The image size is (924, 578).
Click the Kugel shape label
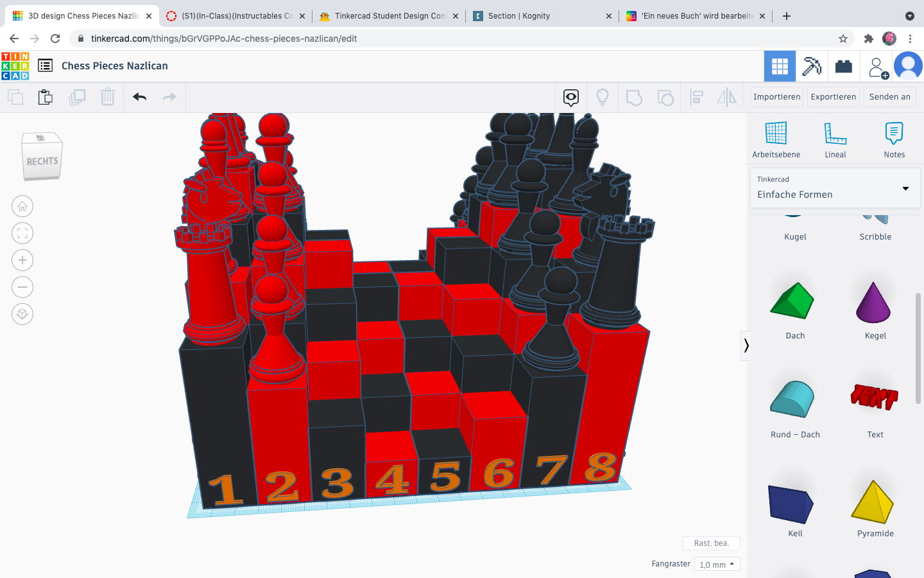(795, 237)
